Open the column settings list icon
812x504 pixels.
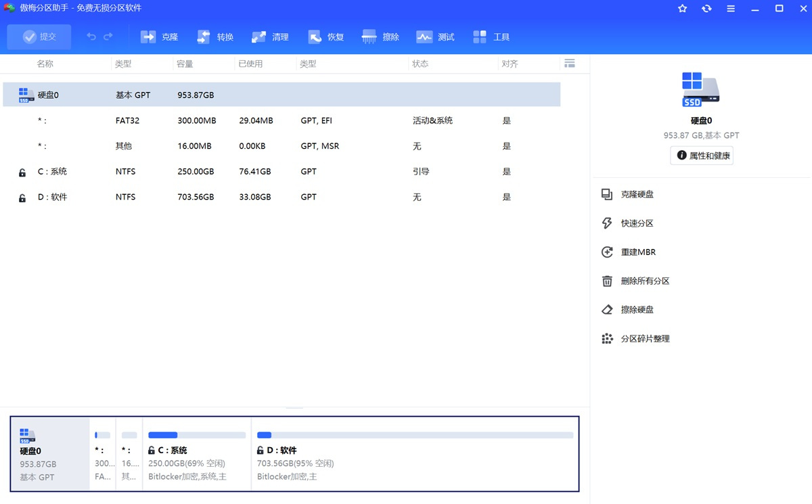[569, 64]
